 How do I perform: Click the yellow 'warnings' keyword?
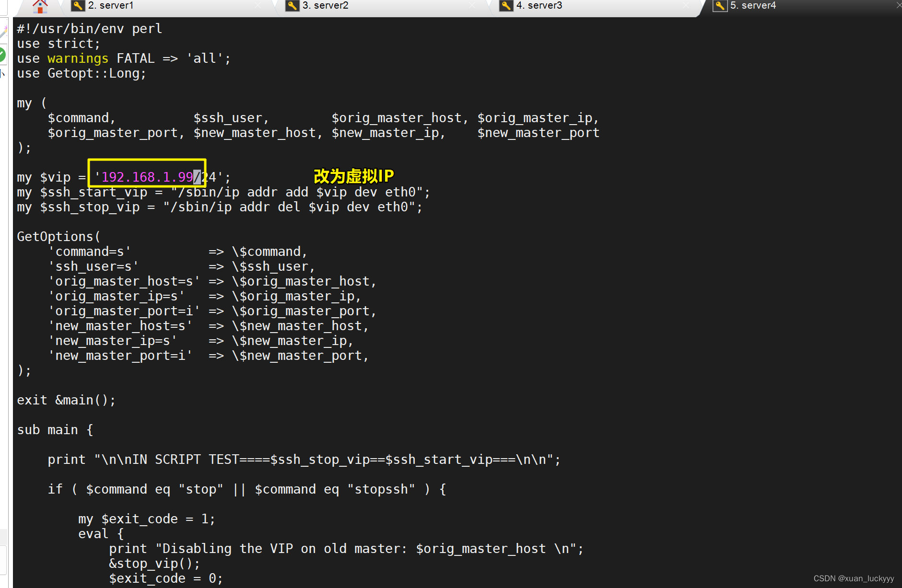[78, 58]
